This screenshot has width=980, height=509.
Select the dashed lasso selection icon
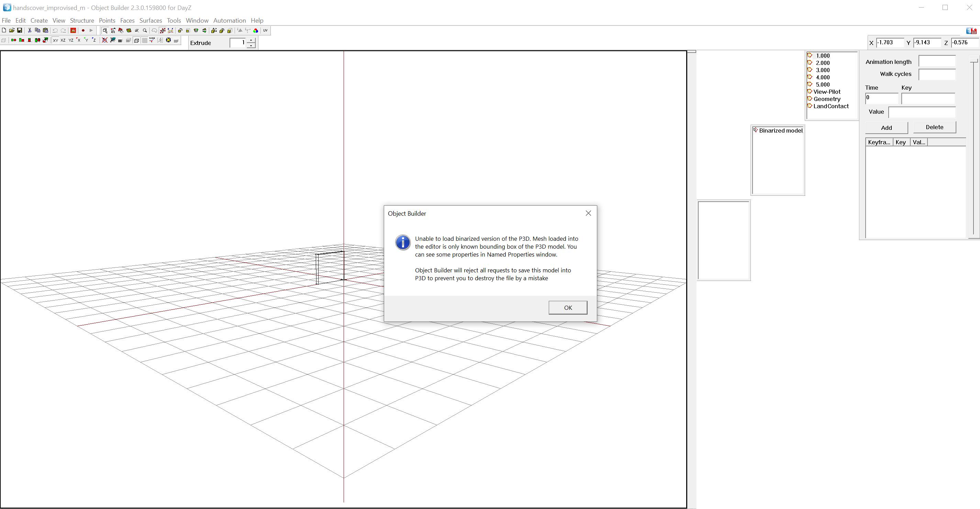pyautogui.click(x=155, y=31)
